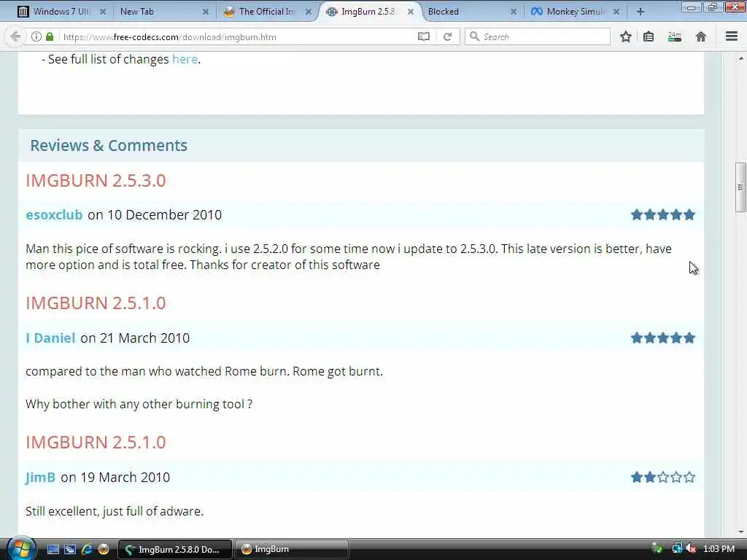Click 'on 10 December 2010' review date
The height and width of the screenshot is (560, 747).
coord(155,215)
